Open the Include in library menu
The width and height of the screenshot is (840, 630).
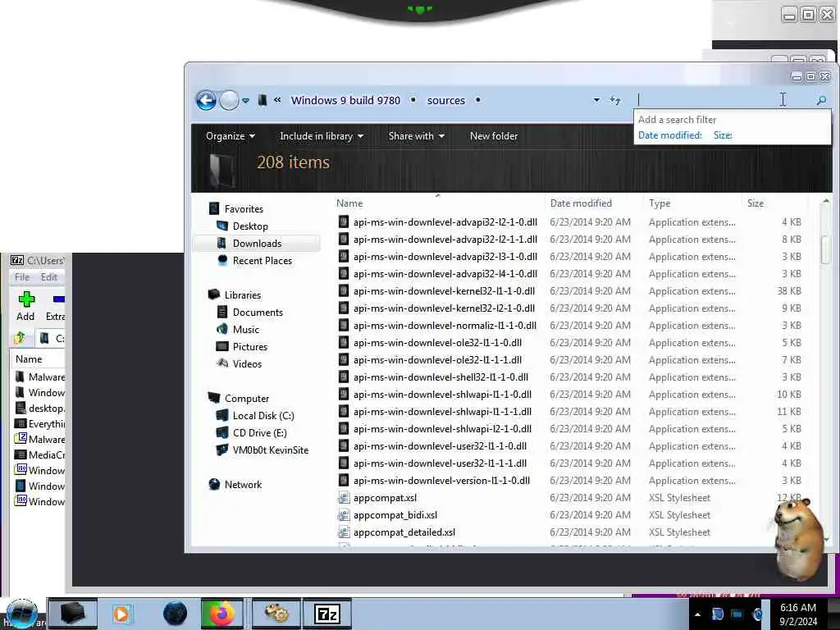pyautogui.click(x=322, y=136)
